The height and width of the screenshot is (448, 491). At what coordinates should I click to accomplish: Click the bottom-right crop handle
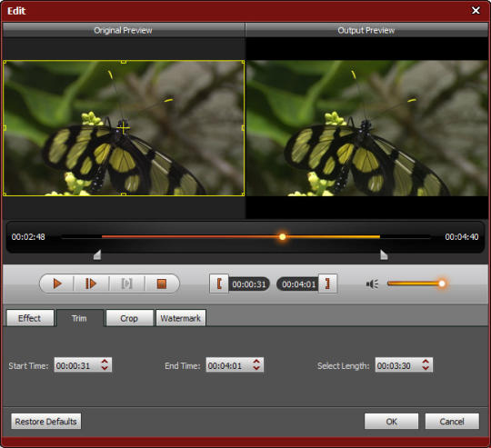243,194
